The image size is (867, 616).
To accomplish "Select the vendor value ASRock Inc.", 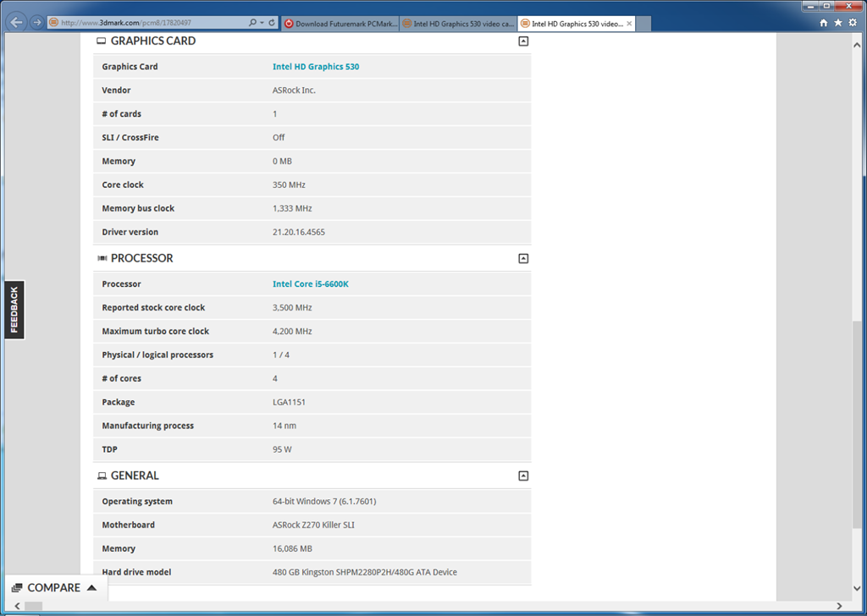I will [294, 90].
